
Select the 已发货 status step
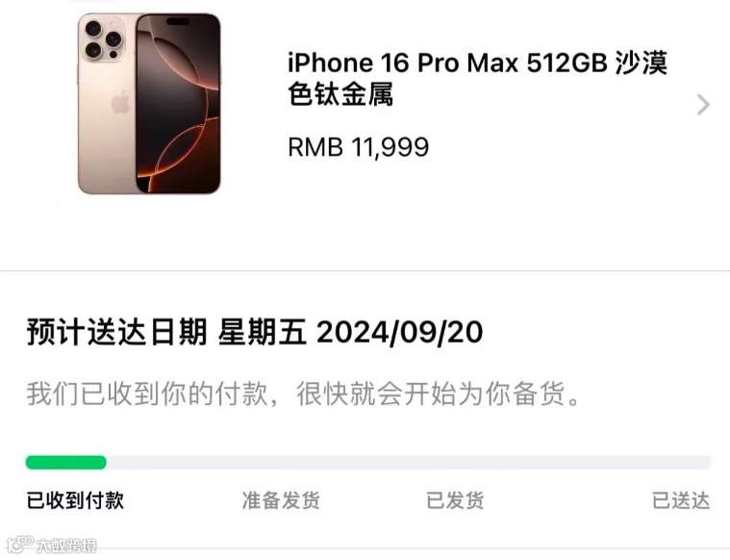pos(455,500)
